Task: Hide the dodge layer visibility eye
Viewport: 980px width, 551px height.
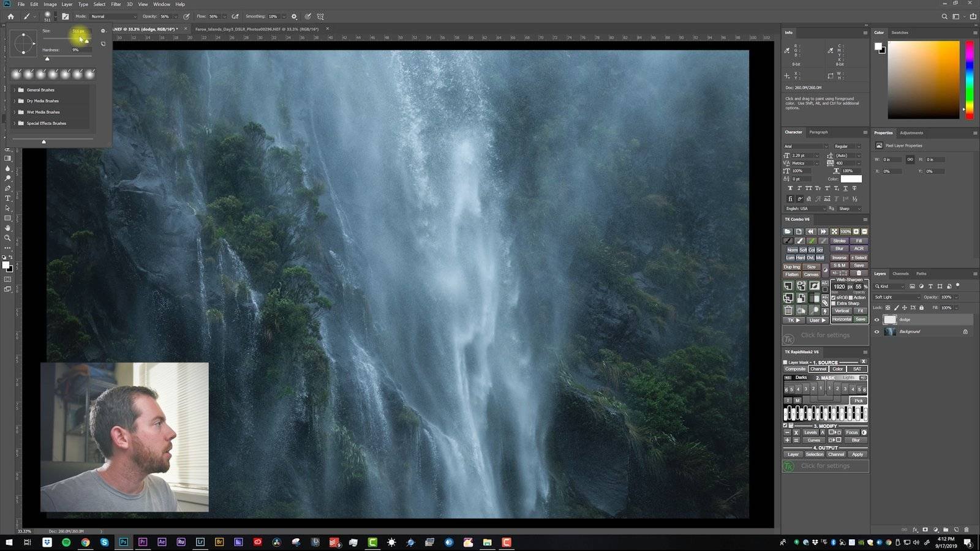Action: pyautogui.click(x=876, y=320)
